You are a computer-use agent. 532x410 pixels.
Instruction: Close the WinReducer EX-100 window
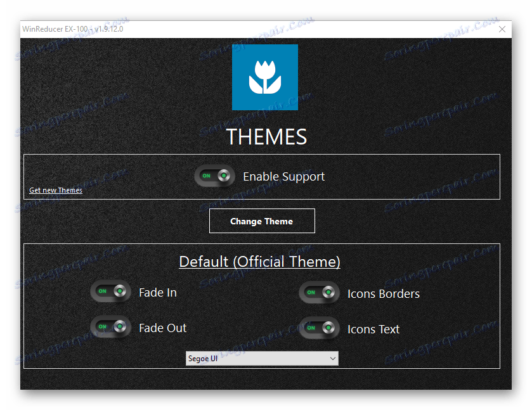pyautogui.click(x=502, y=29)
